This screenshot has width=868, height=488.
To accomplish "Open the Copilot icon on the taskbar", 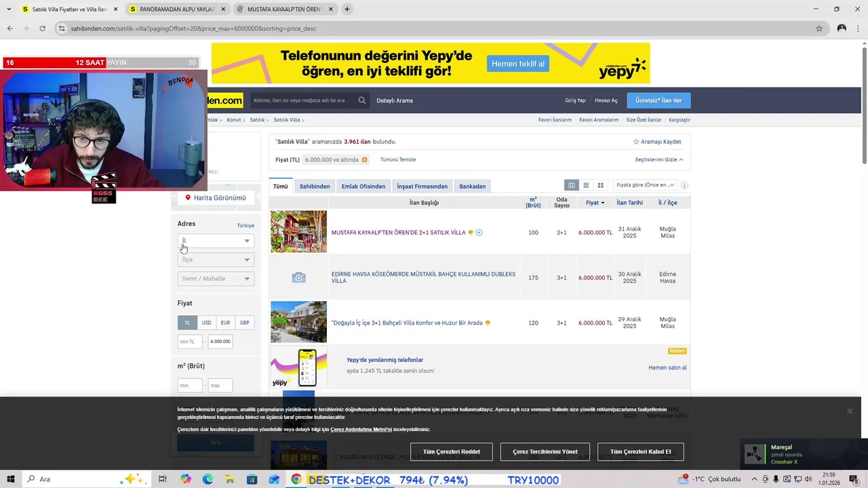I will pyautogui.click(x=186, y=479).
